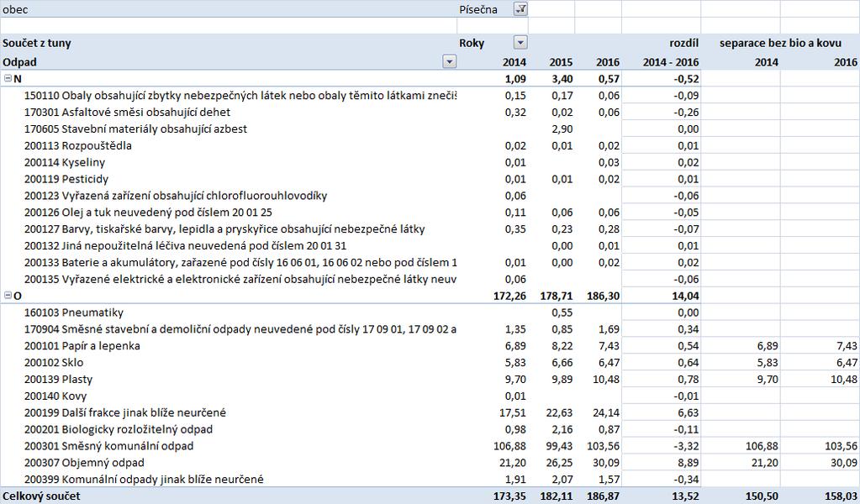This screenshot has width=860, height=504.
Task: Select row 200114 Kyseliny
Action: click(x=64, y=162)
